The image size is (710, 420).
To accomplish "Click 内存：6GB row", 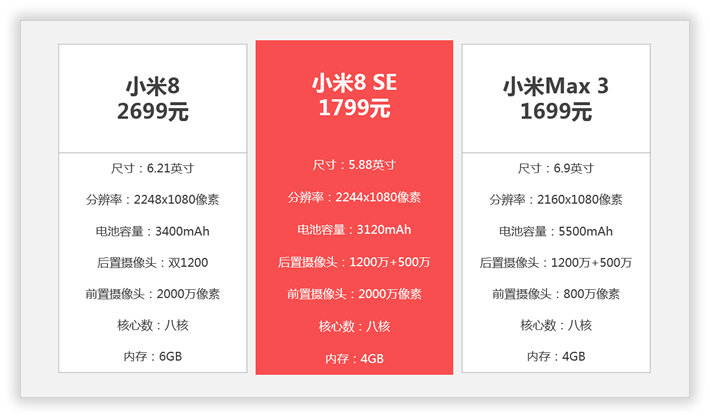I will point(153,357).
